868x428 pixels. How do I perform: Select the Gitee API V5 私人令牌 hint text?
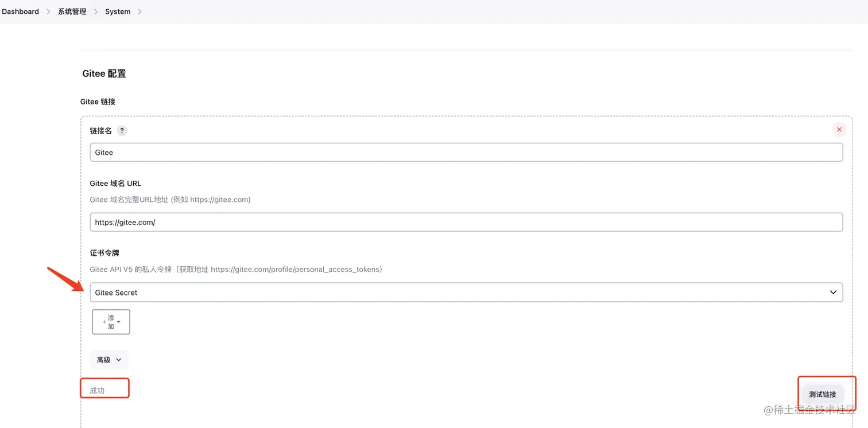tap(236, 270)
